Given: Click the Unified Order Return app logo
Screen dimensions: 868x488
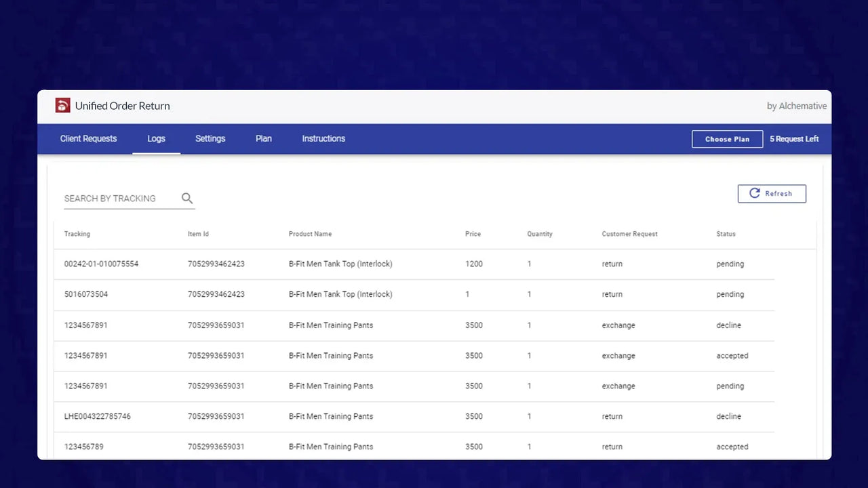Looking at the screenshot, I should coord(63,106).
